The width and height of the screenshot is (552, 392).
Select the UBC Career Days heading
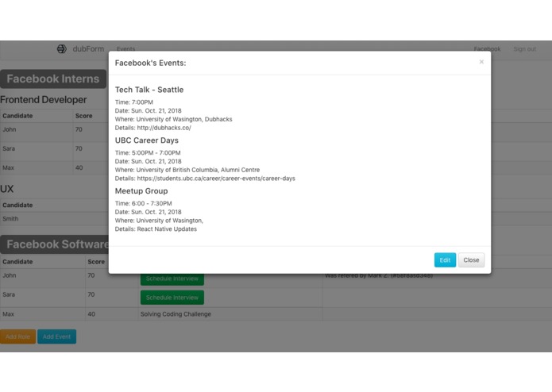147,140
